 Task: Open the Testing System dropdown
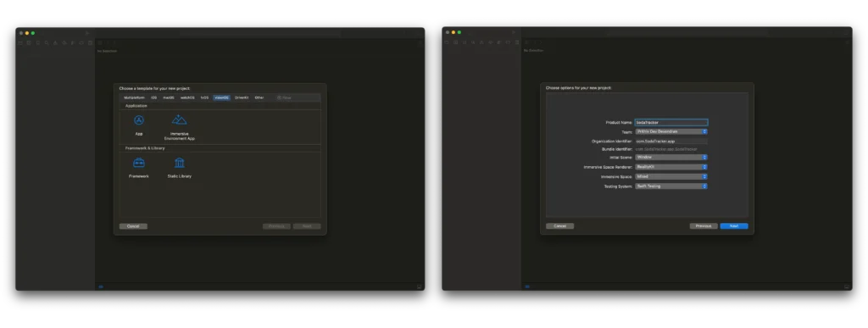tap(671, 186)
